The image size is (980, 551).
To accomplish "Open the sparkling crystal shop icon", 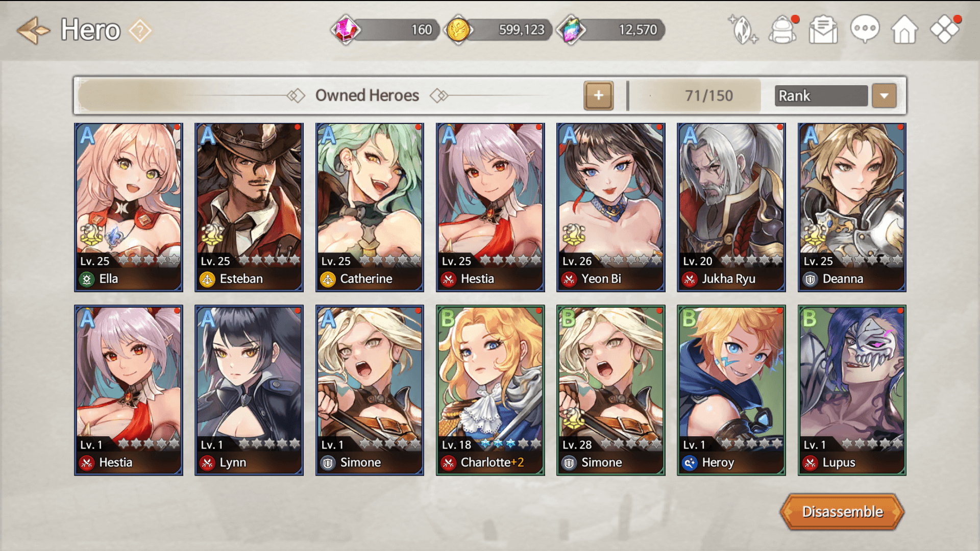I will tap(743, 30).
